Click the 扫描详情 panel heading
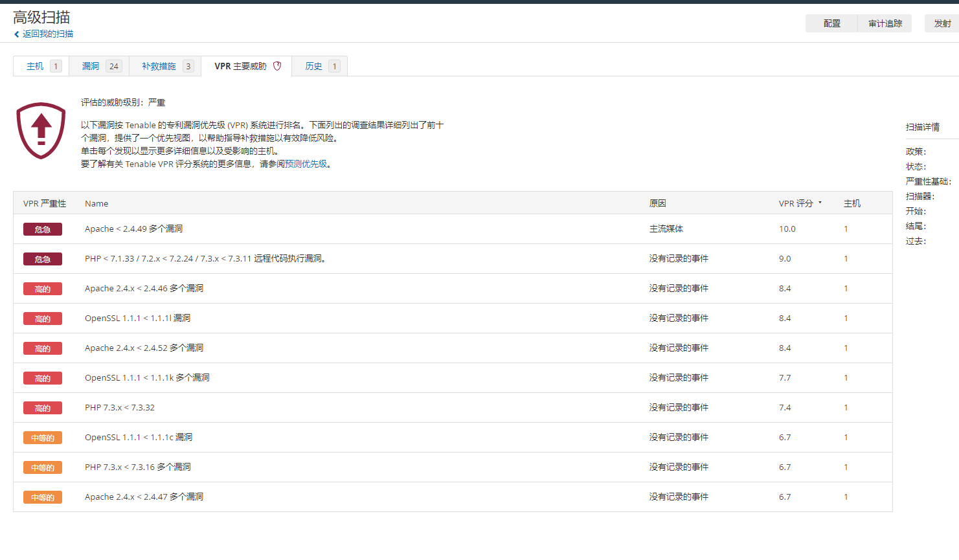The width and height of the screenshot is (959, 560). 923,127
